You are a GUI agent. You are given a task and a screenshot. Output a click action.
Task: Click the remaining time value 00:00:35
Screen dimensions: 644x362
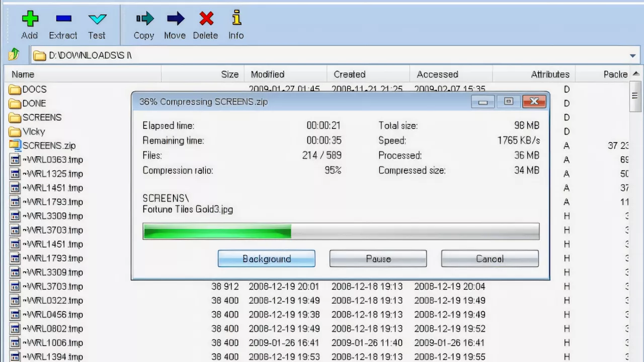point(324,140)
